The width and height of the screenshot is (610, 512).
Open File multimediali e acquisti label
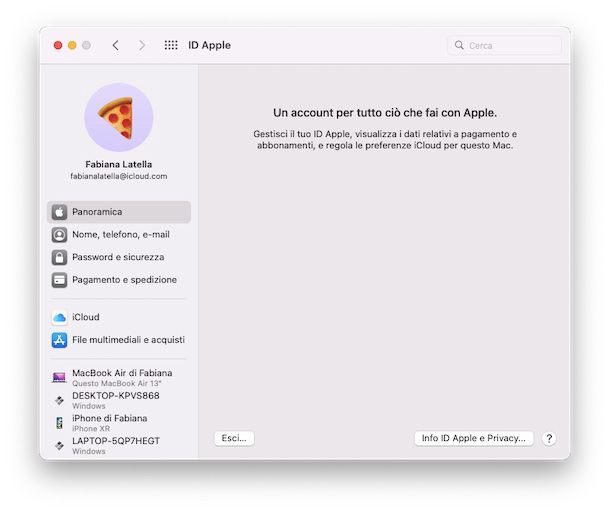[128, 340]
